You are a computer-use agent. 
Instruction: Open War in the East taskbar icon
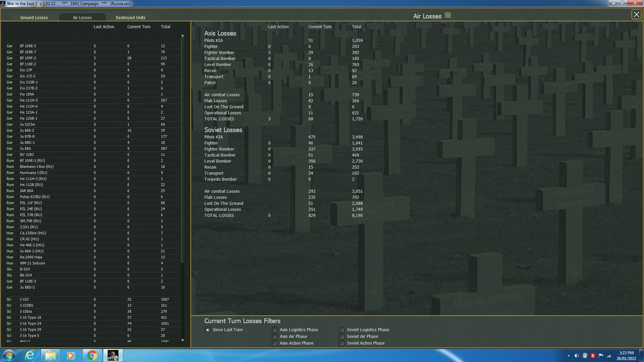tap(113, 355)
